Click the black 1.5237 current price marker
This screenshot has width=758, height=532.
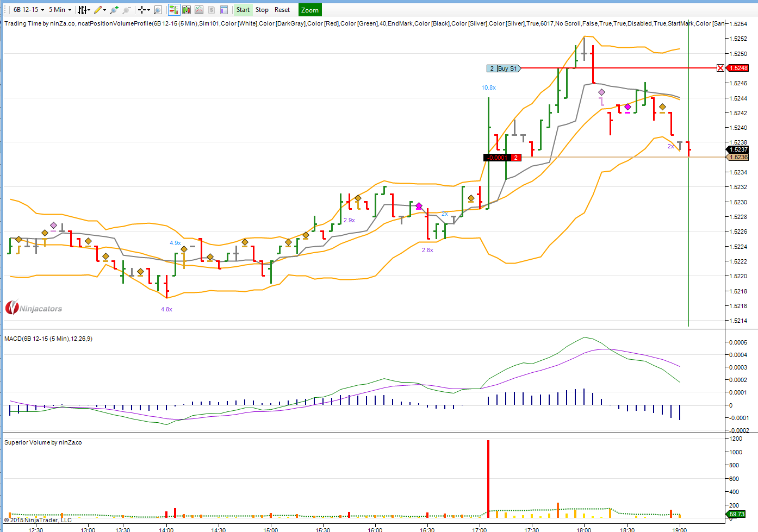click(738, 149)
